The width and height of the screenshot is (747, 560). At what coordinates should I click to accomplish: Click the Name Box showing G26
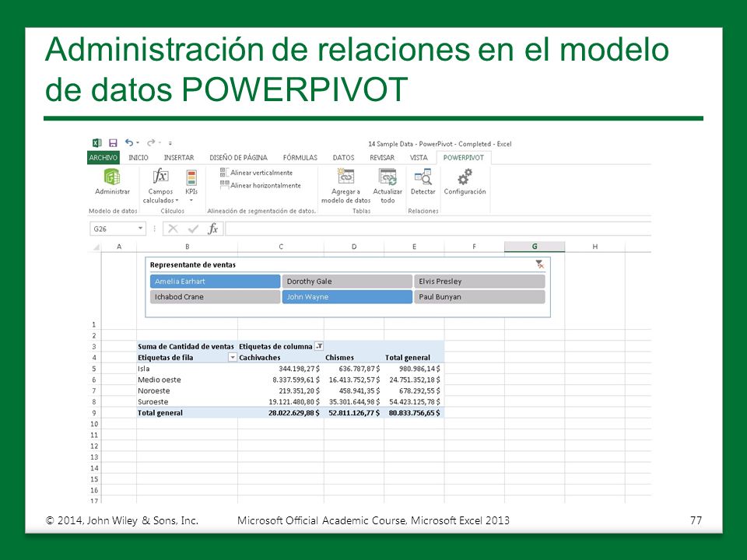tap(114, 229)
